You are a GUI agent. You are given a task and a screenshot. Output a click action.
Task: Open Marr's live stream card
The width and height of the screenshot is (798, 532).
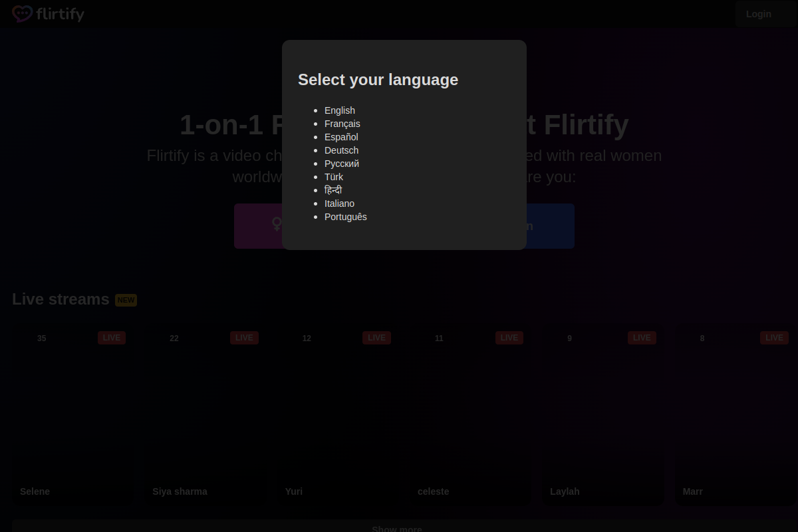coord(735,412)
